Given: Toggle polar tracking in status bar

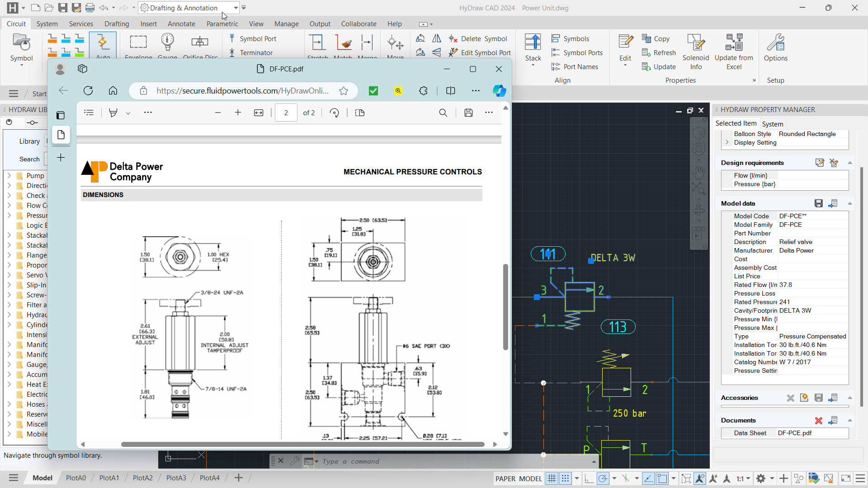Looking at the screenshot, I should [603, 479].
